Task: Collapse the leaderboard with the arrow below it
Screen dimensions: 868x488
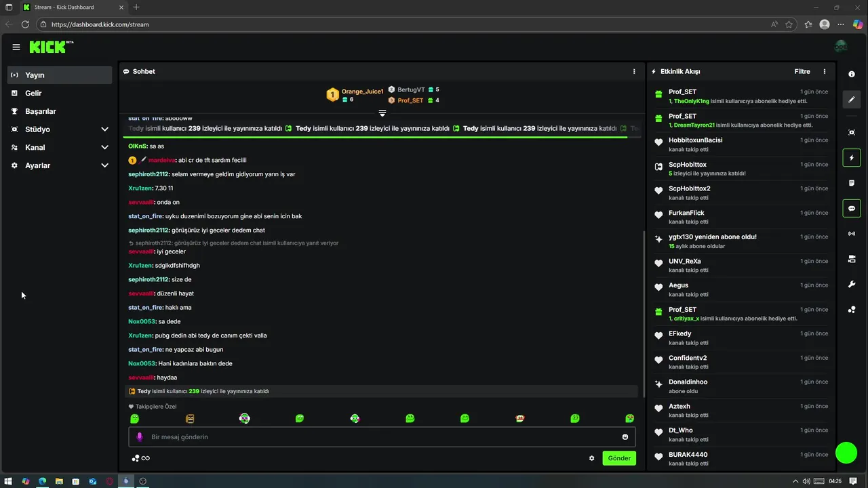Action: (x=382, y=113)
